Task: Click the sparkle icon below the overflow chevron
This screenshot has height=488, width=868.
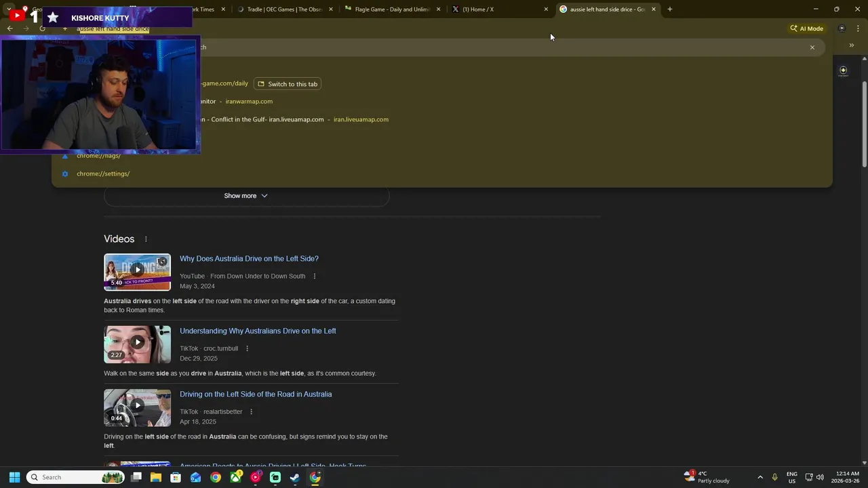Action: 843,70
